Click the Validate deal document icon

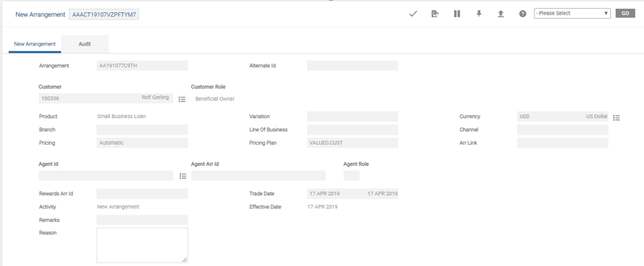tap(435, 14)
